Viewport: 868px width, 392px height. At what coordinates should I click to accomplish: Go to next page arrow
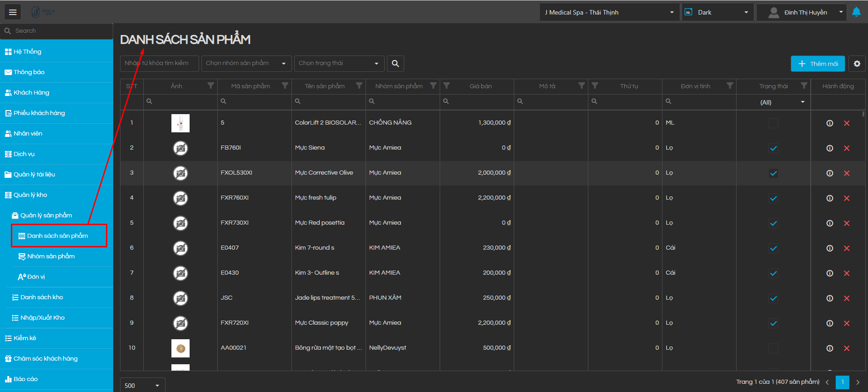(858, 382)
